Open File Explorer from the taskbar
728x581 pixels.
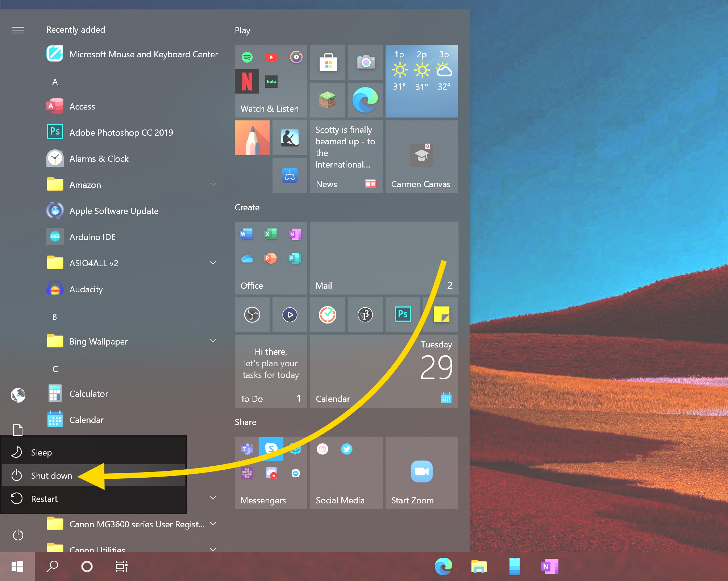tap(479, 566)
